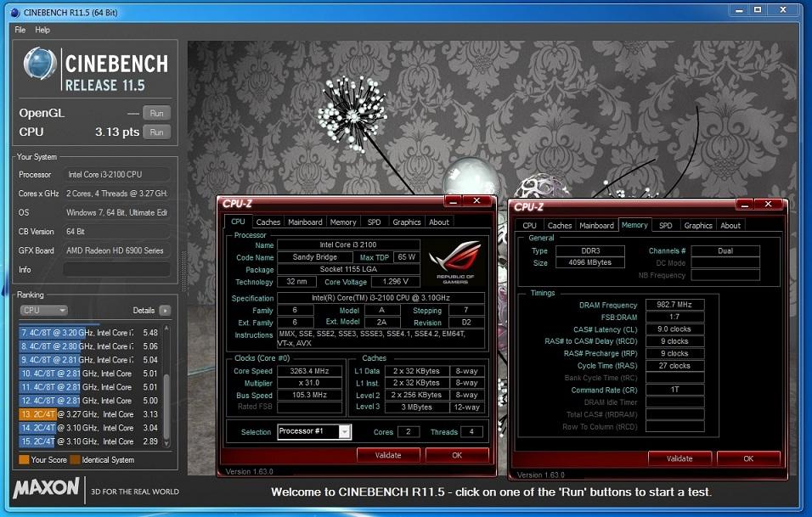Select highlighted ranking row 13 score 3.13
Viewport: 812px width, 517px height.
click(x=89, y=414)
